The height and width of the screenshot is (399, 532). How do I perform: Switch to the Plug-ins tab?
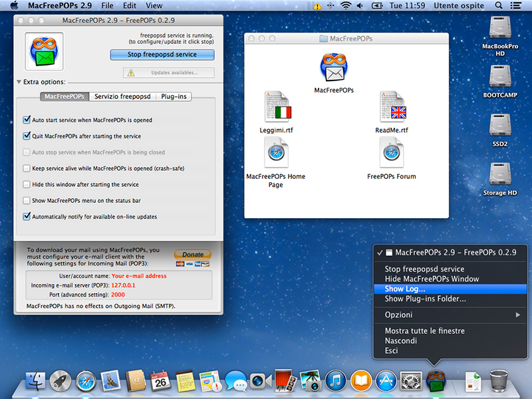coord(174,96)
